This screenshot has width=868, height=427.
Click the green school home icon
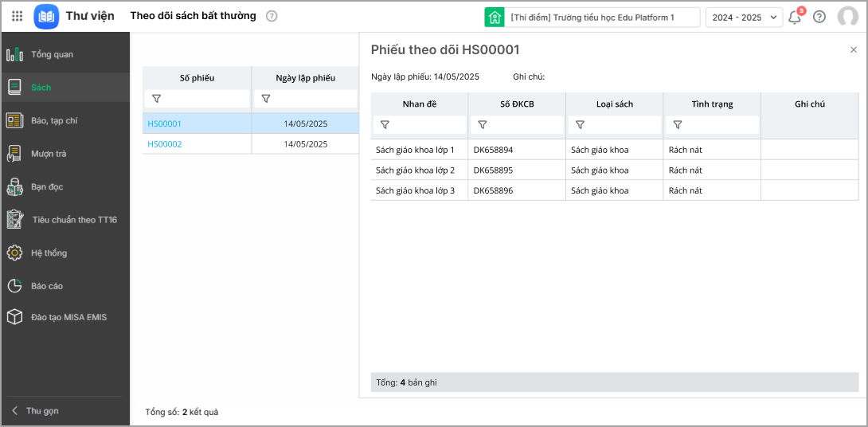[x=495, y=17]
